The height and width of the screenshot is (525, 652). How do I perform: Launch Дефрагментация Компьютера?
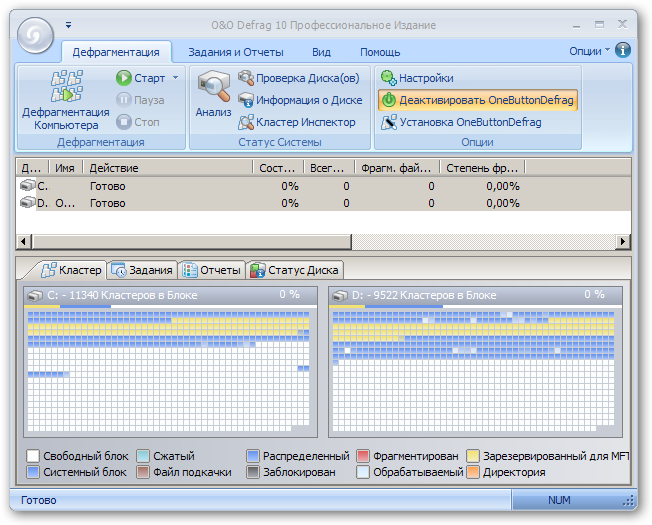click(66, 100)
